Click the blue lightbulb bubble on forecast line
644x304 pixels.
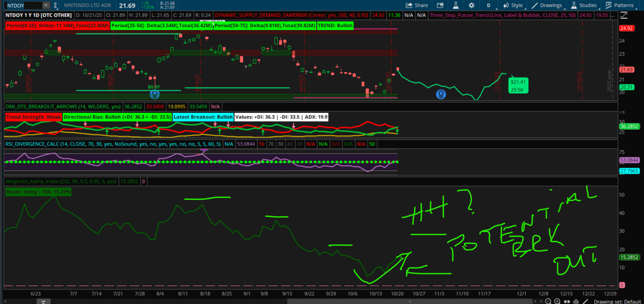pyautogui.click(x=441, y=94)
